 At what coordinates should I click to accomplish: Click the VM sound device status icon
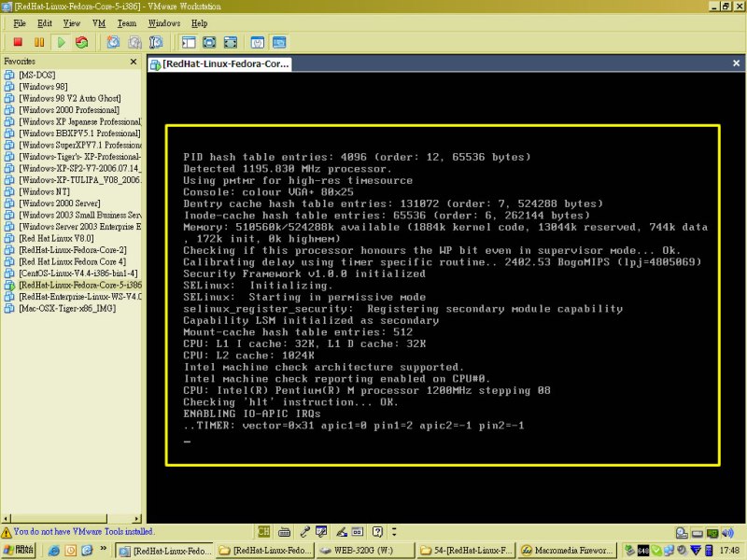[727, 532]
